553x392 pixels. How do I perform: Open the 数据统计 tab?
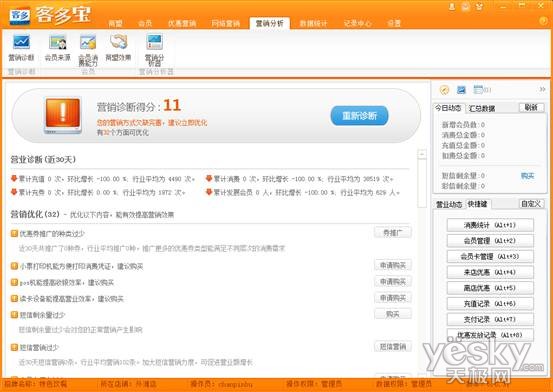[313, 24]
